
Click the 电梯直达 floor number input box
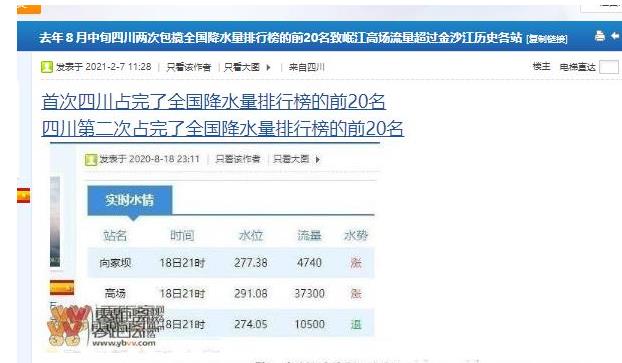tap(609, 67)
